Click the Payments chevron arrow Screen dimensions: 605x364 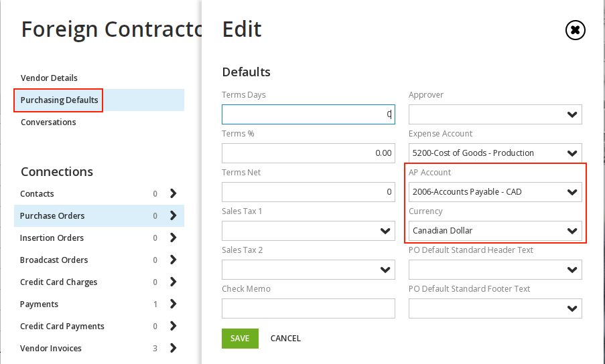(x=174, y=304)
